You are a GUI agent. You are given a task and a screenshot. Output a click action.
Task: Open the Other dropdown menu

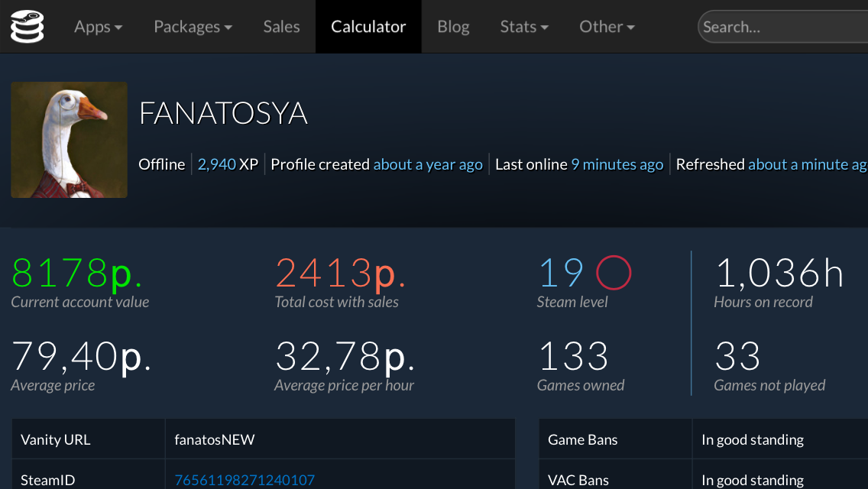(607, 27)
